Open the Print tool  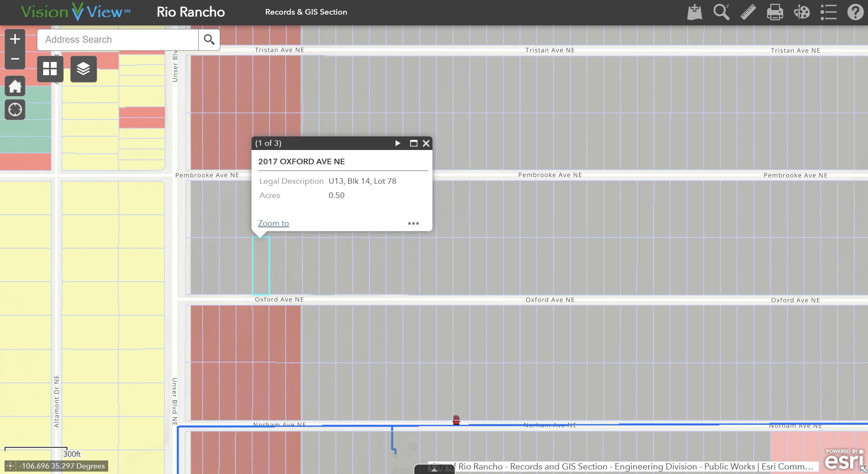click(775, 12)
